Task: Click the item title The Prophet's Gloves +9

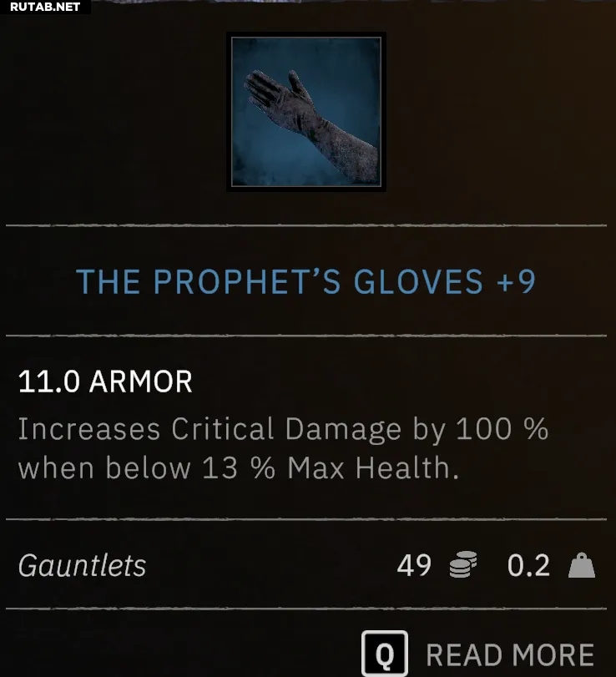Action: 305,281
